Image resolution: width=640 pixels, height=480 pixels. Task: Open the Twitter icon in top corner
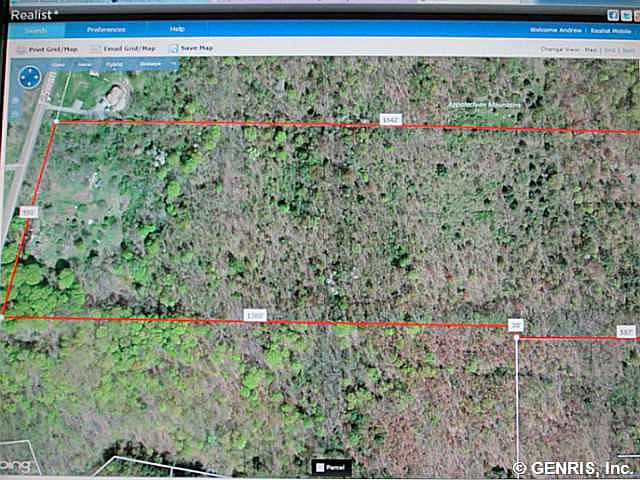627,15
